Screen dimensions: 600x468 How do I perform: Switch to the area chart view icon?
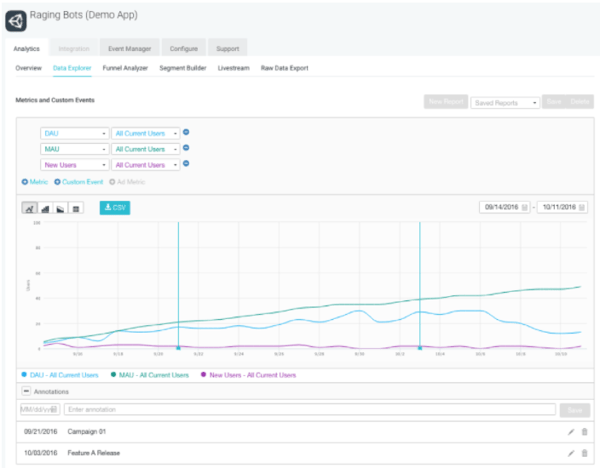[x=45, y=207]
